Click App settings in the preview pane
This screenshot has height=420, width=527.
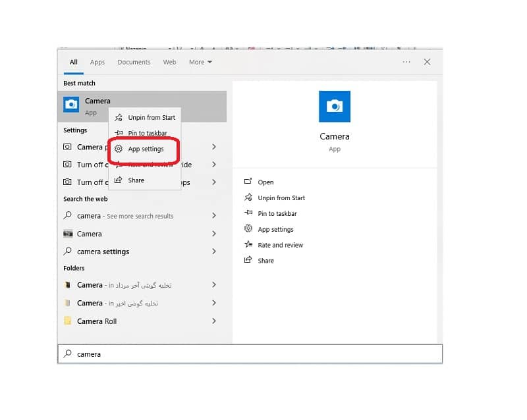click(275, 230)
